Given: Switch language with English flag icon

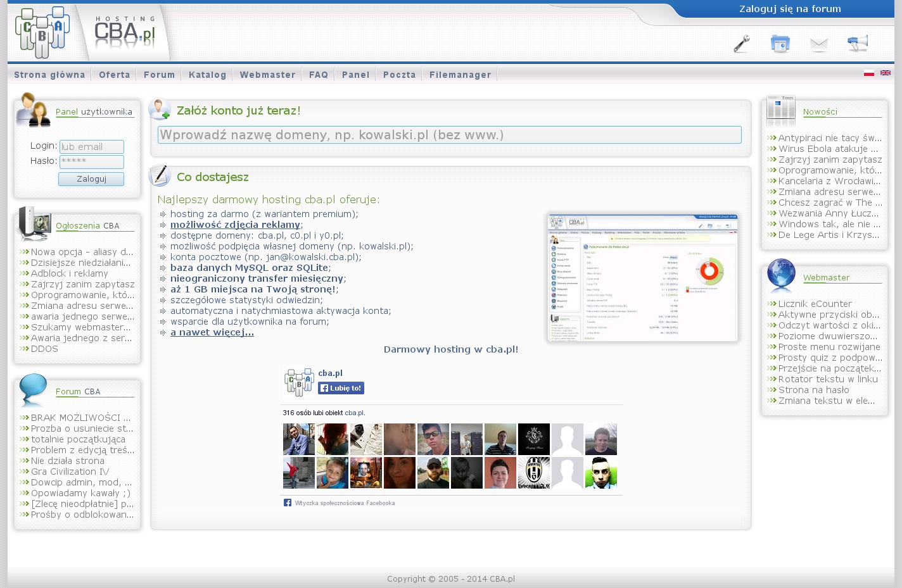Looking at the screenshot, I should click(x=886, y=73).
